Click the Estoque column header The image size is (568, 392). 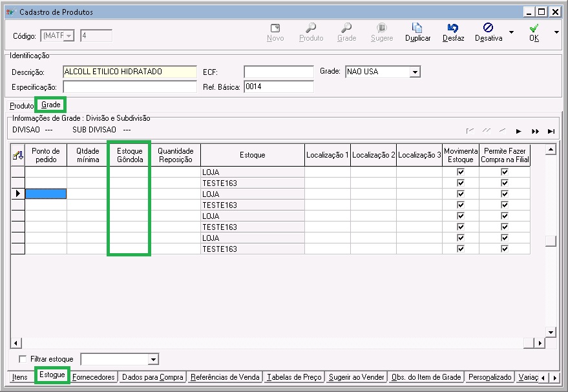coord(253,155)
